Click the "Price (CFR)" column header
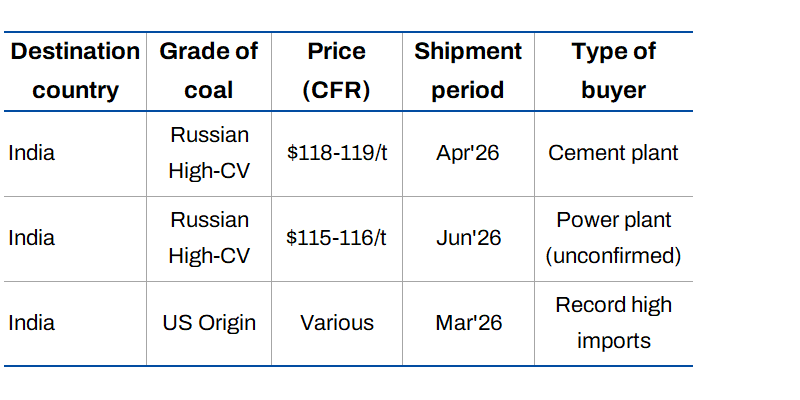Screen dimensions: 800x400 tap(336, 71)
